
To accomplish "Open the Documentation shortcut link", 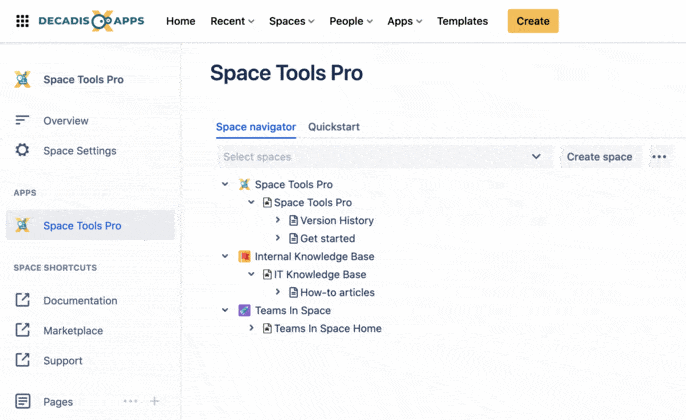I will 80,301.
